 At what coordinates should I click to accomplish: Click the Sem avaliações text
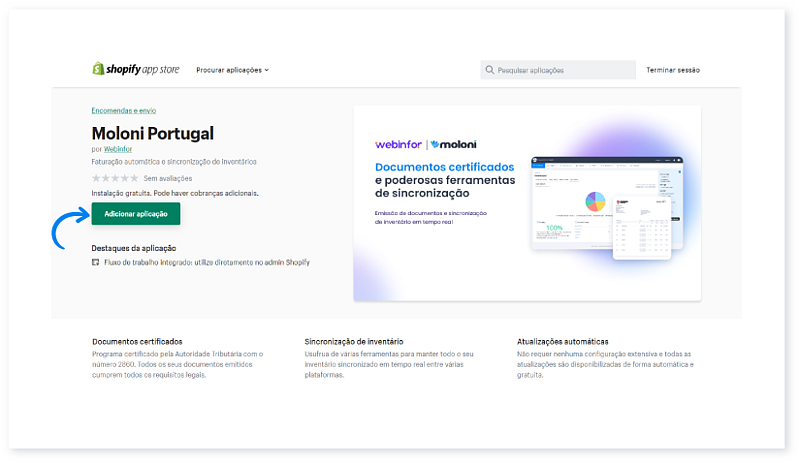(168, 178)
